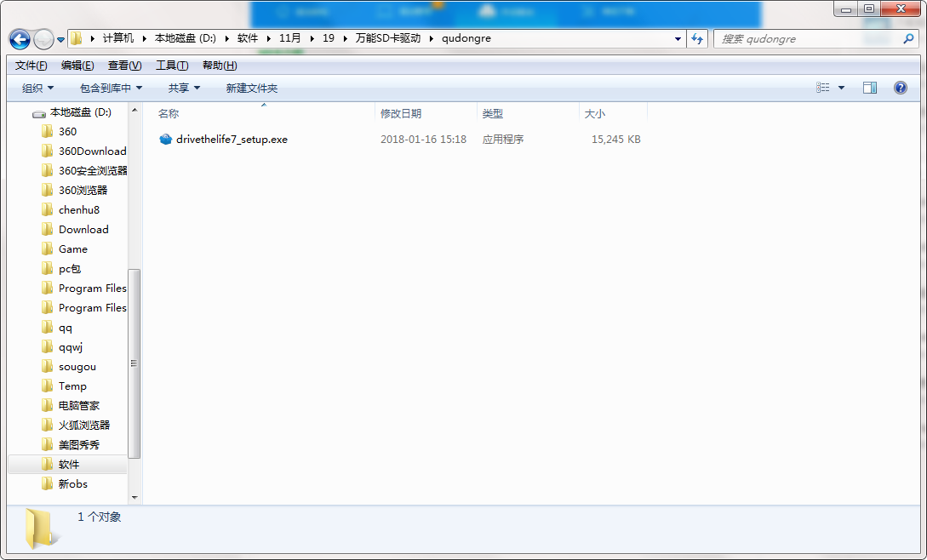Click the 美图秀秀 folder icon in the tree

[48, 444]
